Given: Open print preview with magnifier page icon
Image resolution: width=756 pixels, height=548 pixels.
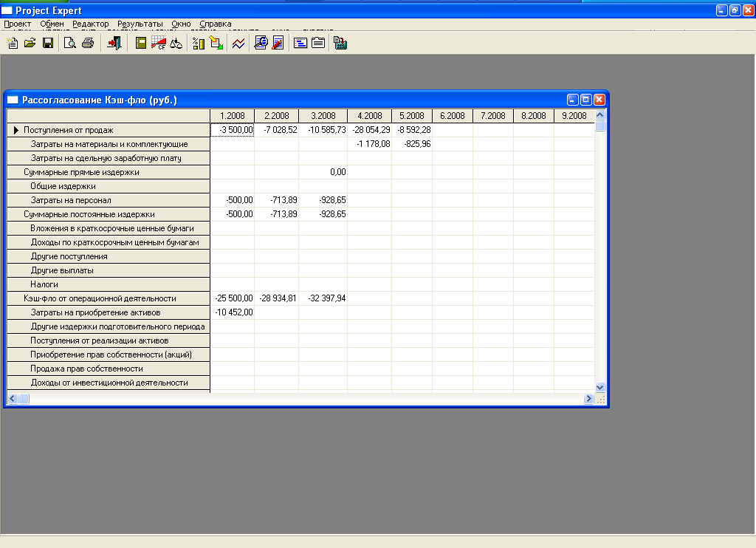Looking at the screenshot, I should [x=70, y=44].
